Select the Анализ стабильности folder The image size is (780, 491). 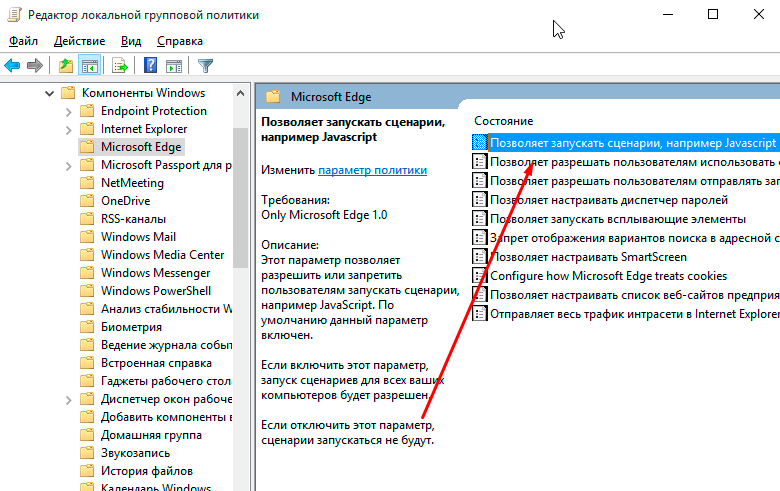tap(166, 309)
